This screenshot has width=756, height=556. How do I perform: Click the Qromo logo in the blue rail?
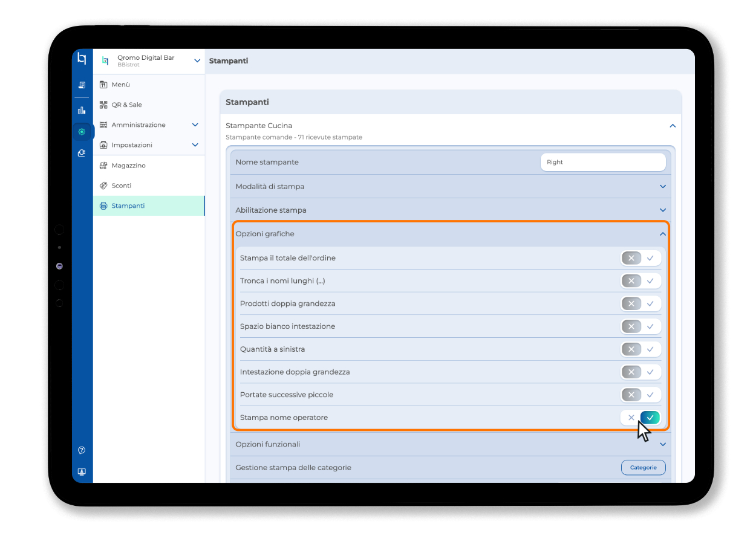pyautogui.click(x=82, y=59)
